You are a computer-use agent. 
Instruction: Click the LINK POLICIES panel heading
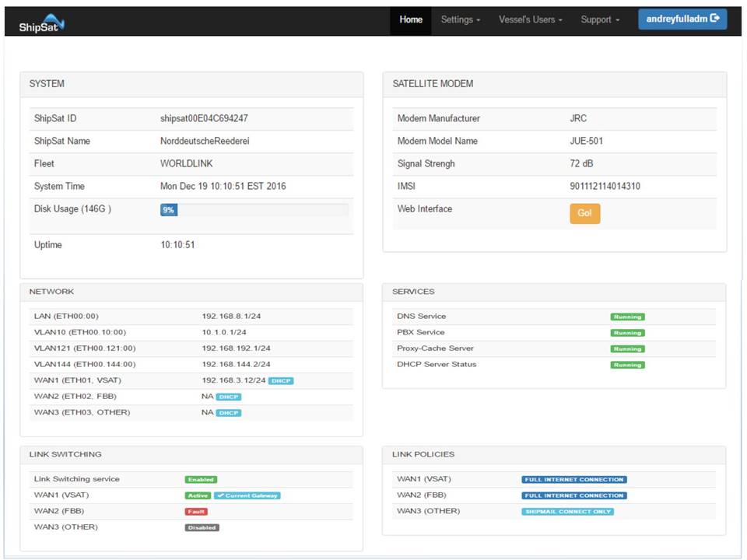point(423,454)
